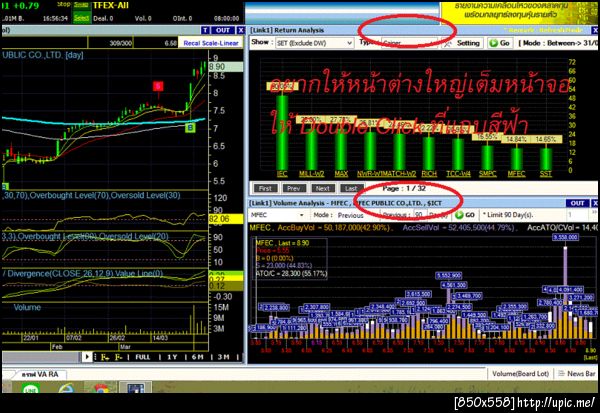
Task: Go to the Next page of results
Action: pyautogui.click(x=323, y=188)
